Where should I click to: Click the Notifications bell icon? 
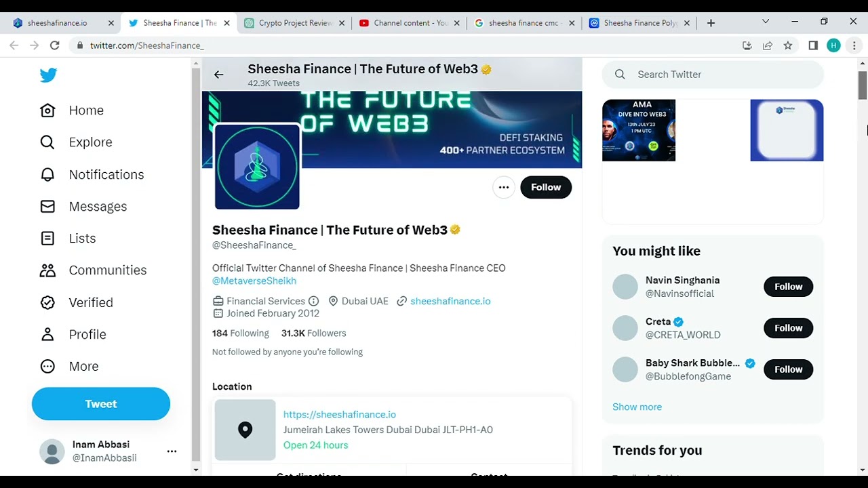click(47, 174)
